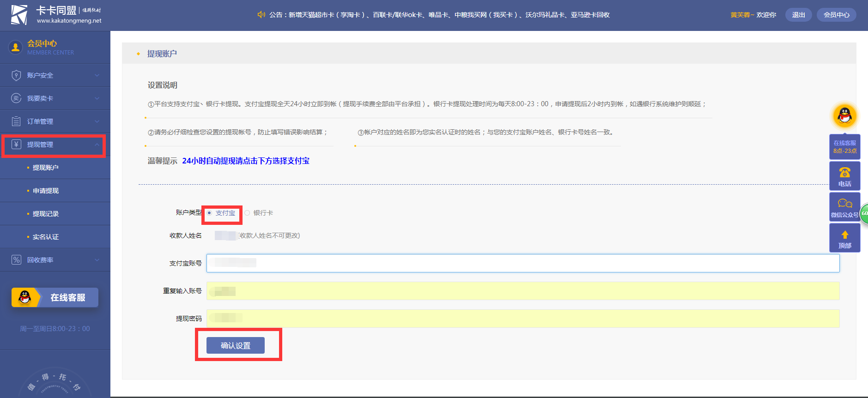This screenshot has height=398, width=868.
Task: Click the 在线客服 8点-23点 floating button
Action: [x=845, y=147]
